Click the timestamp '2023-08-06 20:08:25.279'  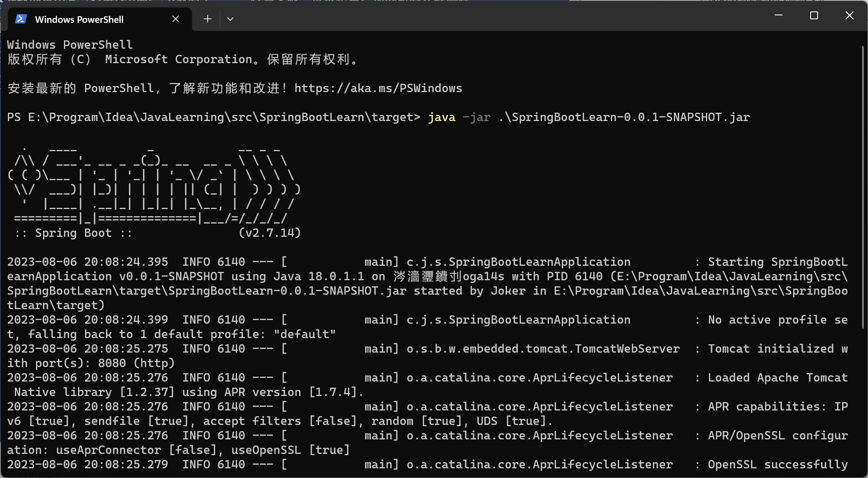88,464
